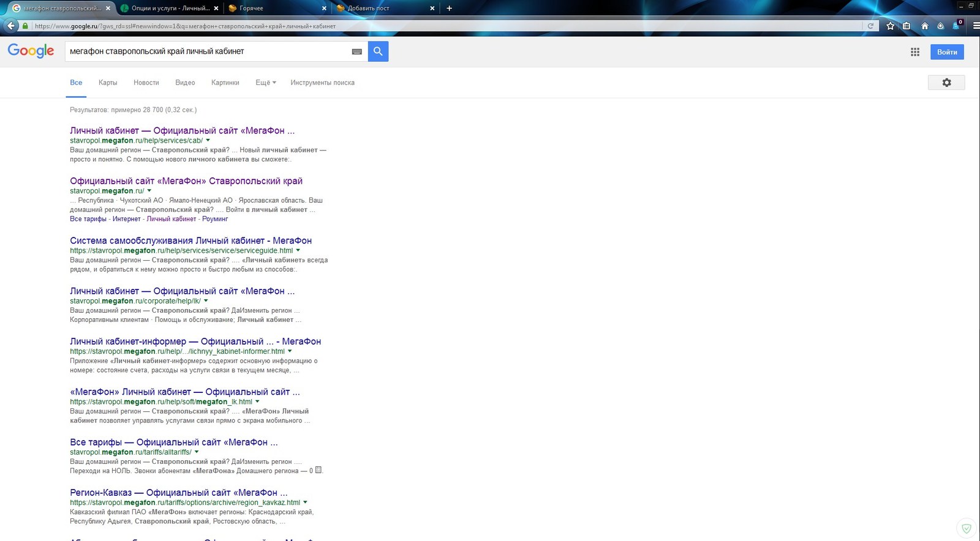Click the 'Все тарифы' sitelink
Image resolution: width=980 pixels, height=541 pixels.
click(x=88, y=219)
